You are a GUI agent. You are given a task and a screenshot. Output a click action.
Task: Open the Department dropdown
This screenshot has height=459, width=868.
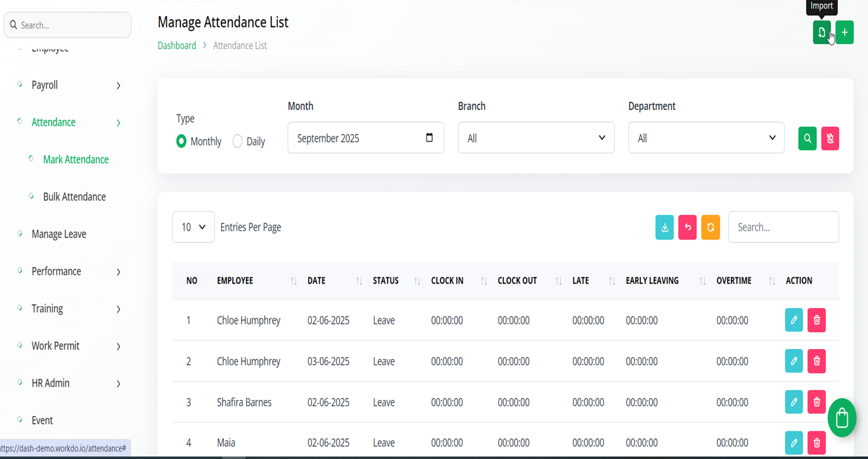[x=706, y=138]
